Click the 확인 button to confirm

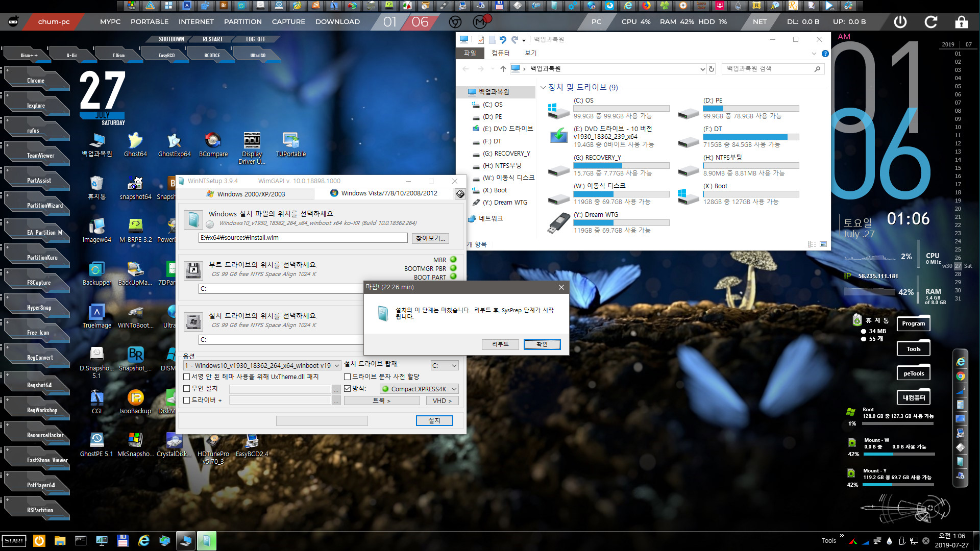(x=542, y=344)
